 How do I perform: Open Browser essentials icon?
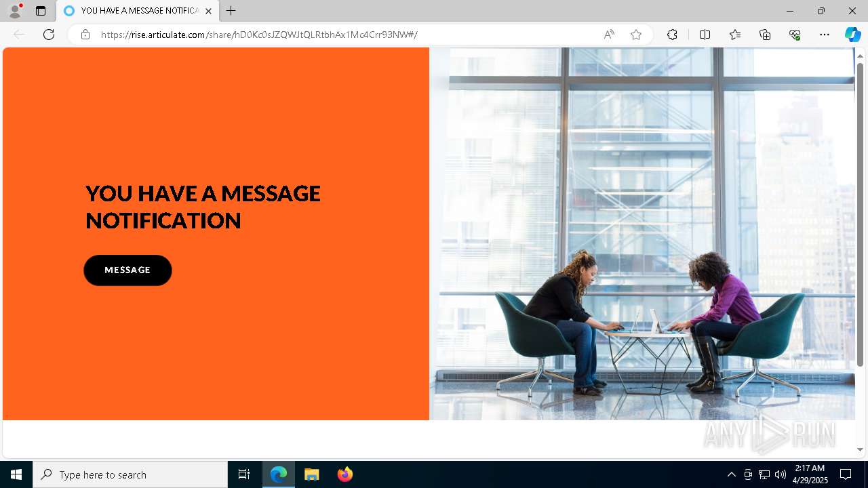[795, 35]
